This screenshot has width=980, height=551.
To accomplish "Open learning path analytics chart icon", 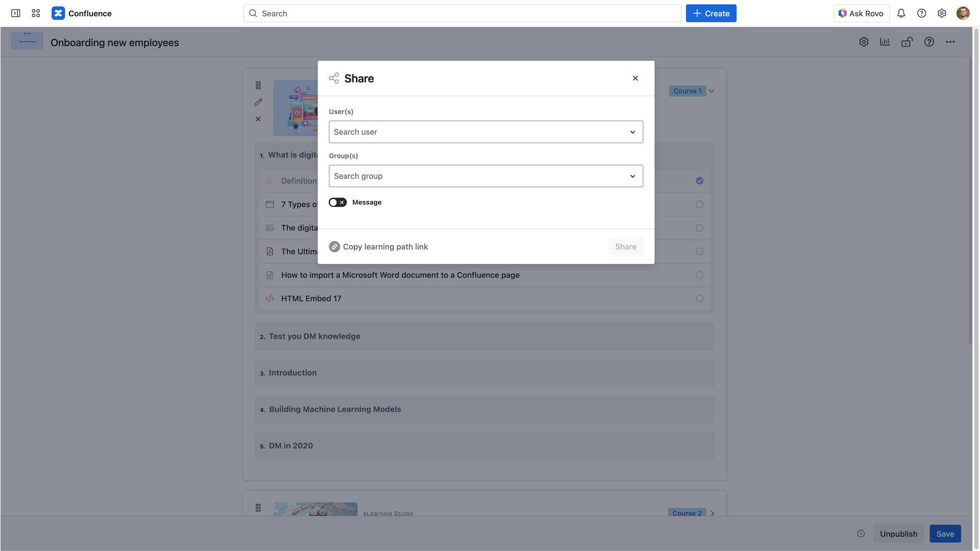I will click(x=885, y=42).
